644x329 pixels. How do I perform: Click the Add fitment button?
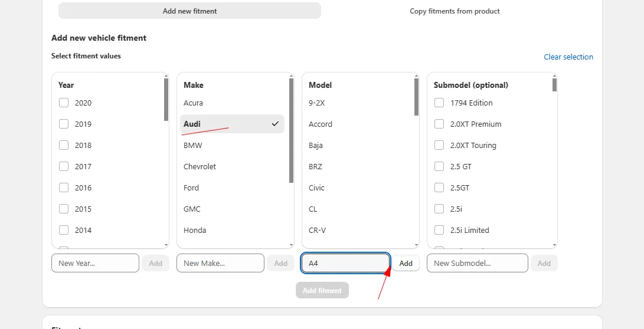click(x=322, y=290)
